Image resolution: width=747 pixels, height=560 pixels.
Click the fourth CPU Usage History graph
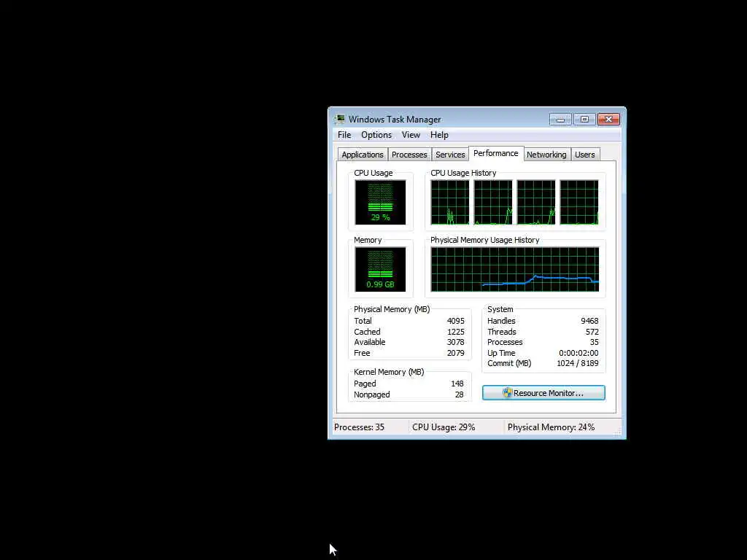578,202
